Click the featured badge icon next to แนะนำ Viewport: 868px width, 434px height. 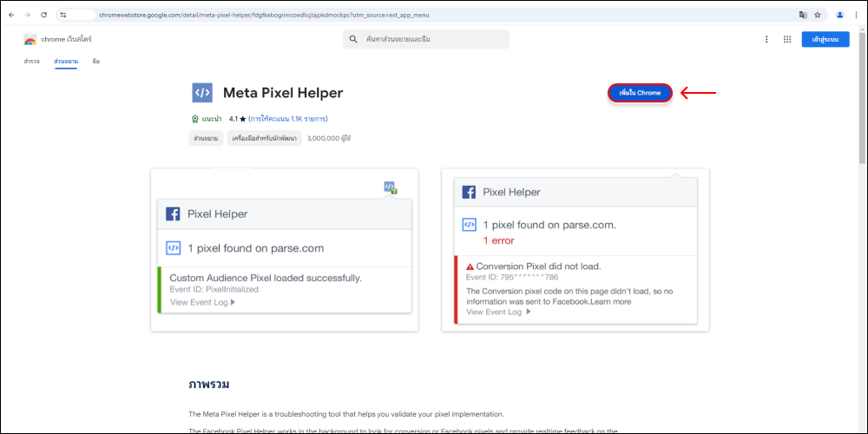[x=194, y=119]
